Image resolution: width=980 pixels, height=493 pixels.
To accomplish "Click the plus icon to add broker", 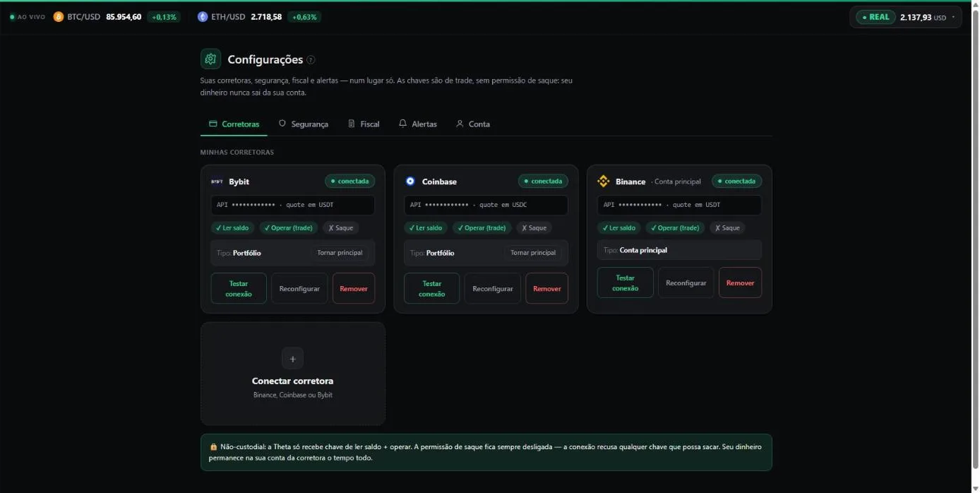I will 293,358.
